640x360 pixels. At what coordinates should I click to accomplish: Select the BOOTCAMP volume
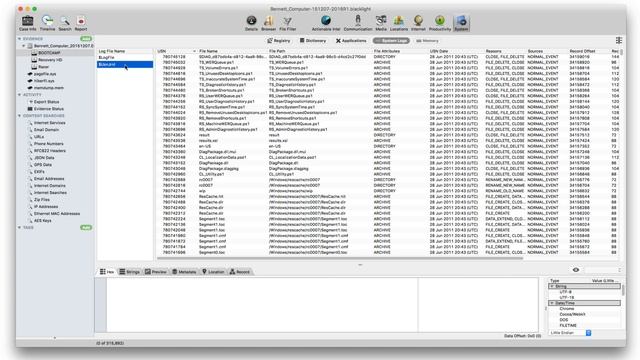[x=49, y=53]
